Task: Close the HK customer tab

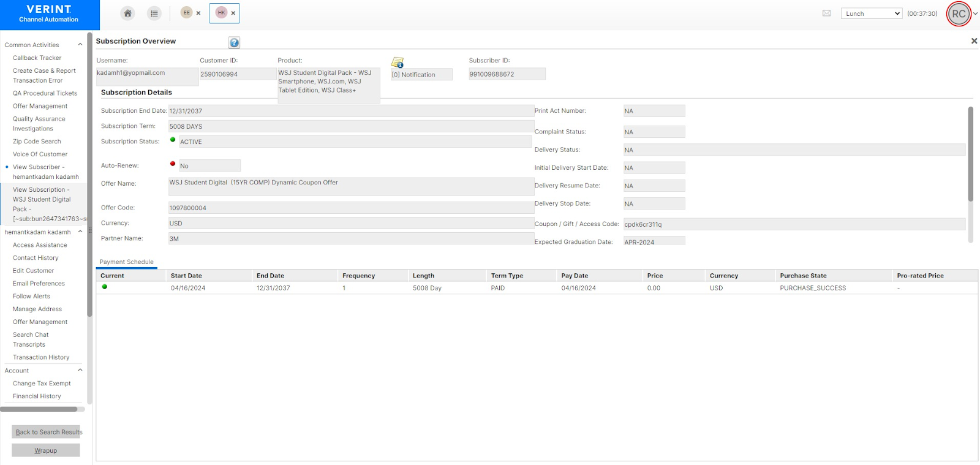Action: (x=233, y=13)
